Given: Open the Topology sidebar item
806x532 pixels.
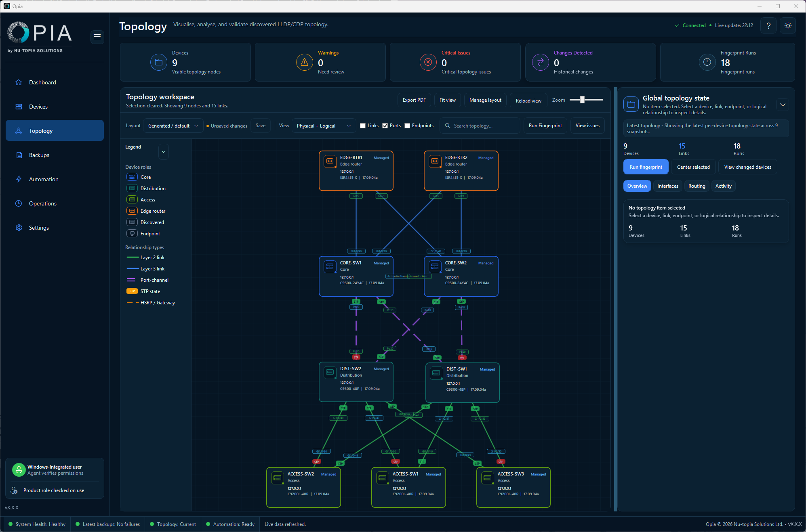Looking at the screenshot, I should (x=55, y=131).
